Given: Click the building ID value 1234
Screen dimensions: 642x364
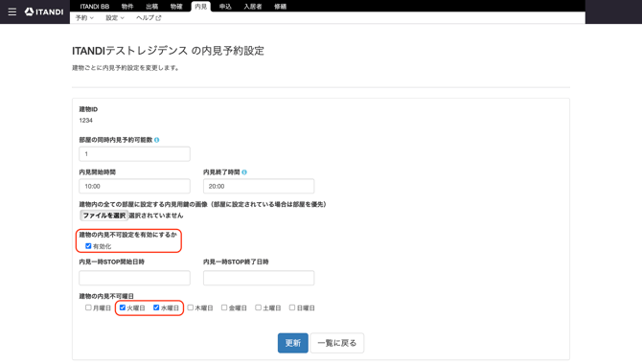Looking at the screenshot, I should click(86, 121).
